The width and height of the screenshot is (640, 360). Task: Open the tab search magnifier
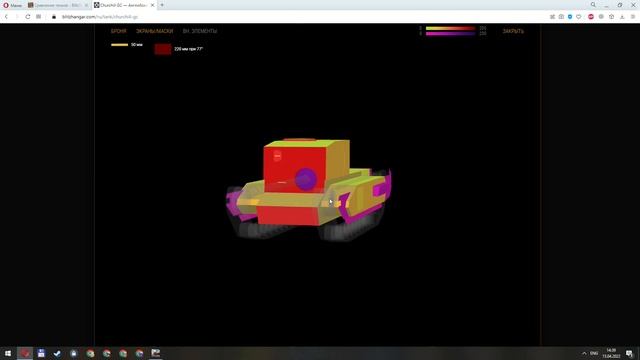click(593, 5)
